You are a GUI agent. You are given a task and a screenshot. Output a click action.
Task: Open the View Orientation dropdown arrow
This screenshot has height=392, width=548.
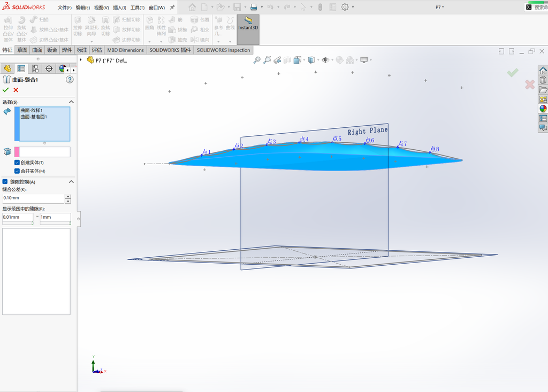(304, 60)
